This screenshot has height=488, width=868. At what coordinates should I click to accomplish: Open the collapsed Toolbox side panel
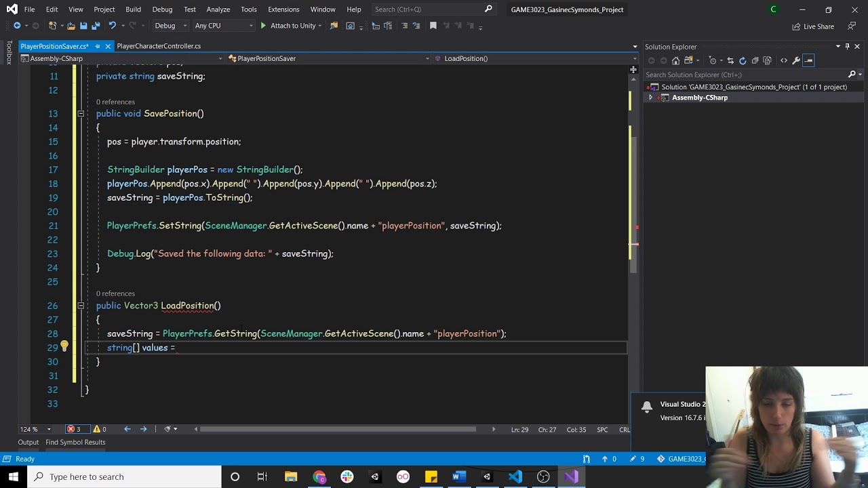point(9,53)
